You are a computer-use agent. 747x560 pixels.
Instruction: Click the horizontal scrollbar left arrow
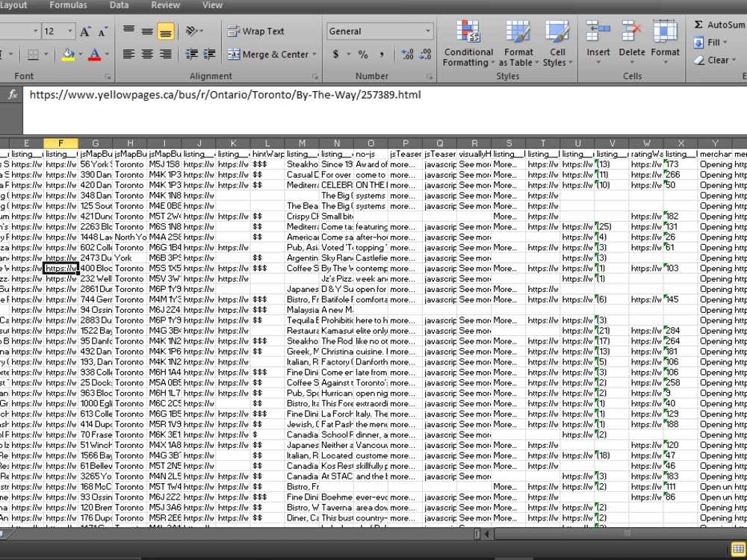[x=486, y=534]
